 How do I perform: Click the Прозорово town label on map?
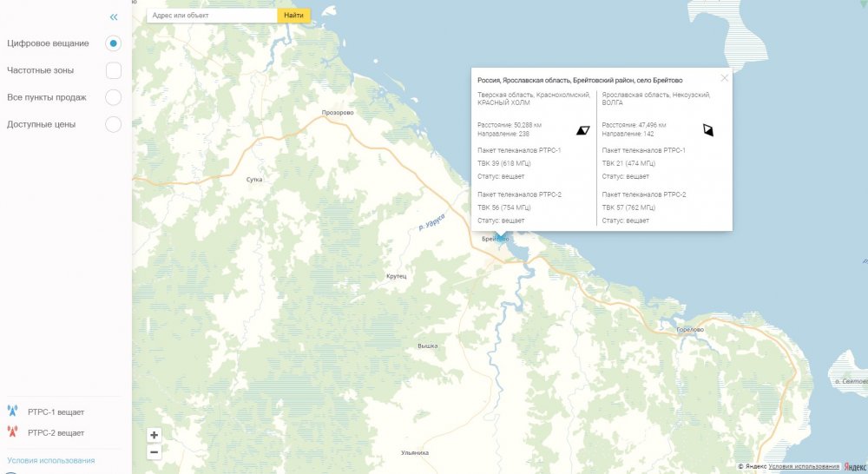tap(338, 113)
